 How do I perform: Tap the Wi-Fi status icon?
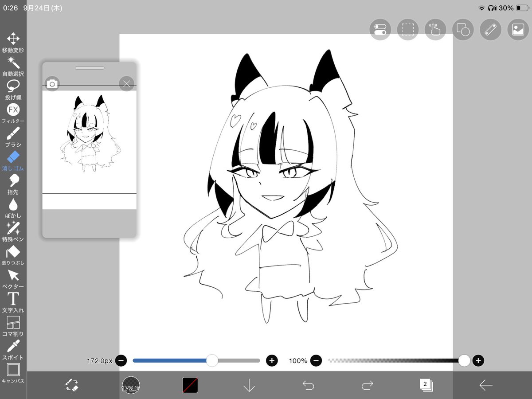(x=482, y=8)
